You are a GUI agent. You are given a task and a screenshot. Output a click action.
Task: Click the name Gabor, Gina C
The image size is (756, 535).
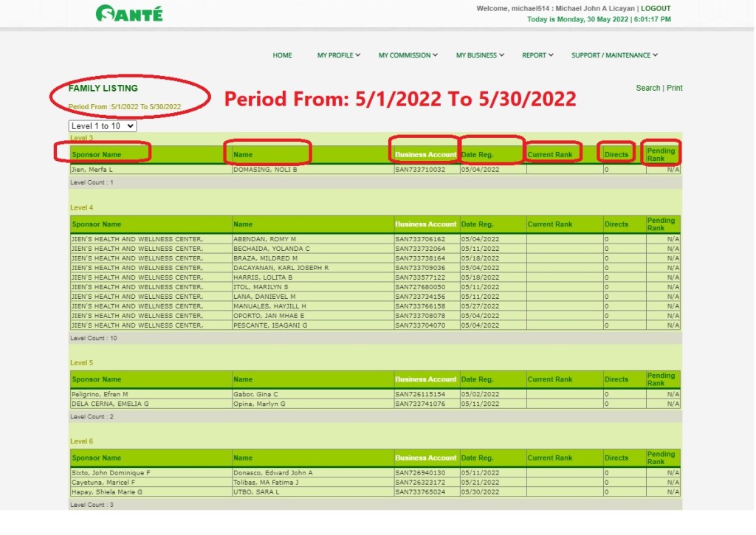pyautogui.click(x=254, y=394)
